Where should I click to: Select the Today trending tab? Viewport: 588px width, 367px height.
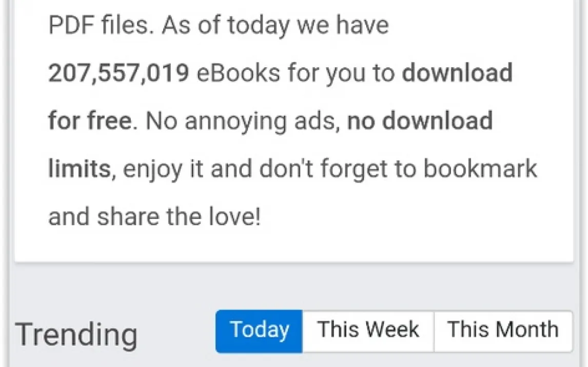click(259, 331)
